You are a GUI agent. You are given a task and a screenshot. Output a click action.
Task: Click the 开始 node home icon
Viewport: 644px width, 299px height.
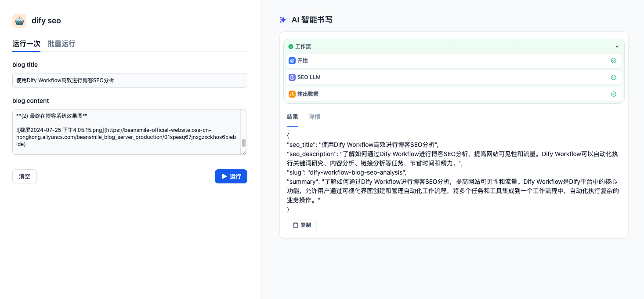pyautogui.click(x=292, y=61)
